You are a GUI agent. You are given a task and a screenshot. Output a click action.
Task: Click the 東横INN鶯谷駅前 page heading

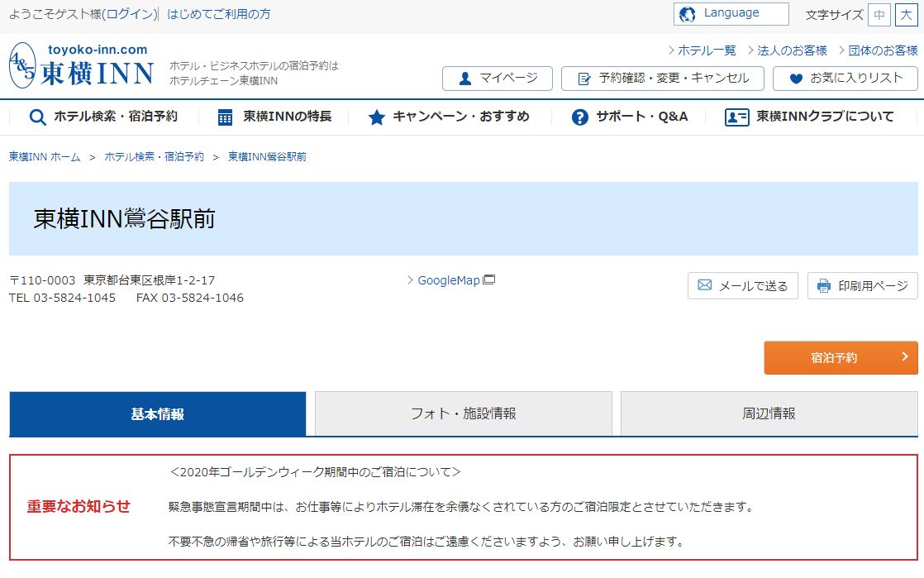(x=124, y=219)
